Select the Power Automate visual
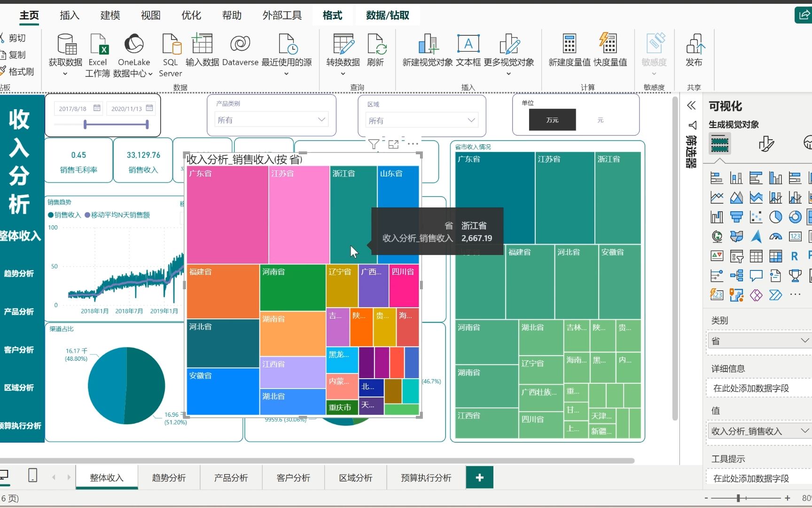The image size is (812, 508). point(776,295)
